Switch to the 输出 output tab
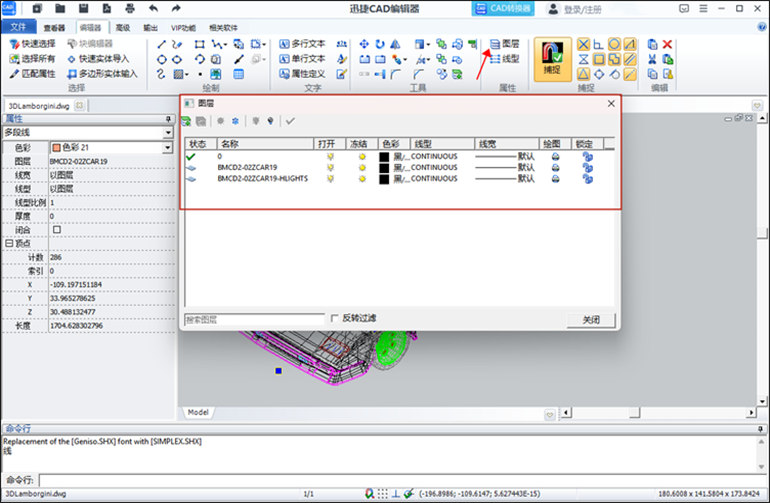Viewport: 770px width, 503px height. (x=150, y=28)
